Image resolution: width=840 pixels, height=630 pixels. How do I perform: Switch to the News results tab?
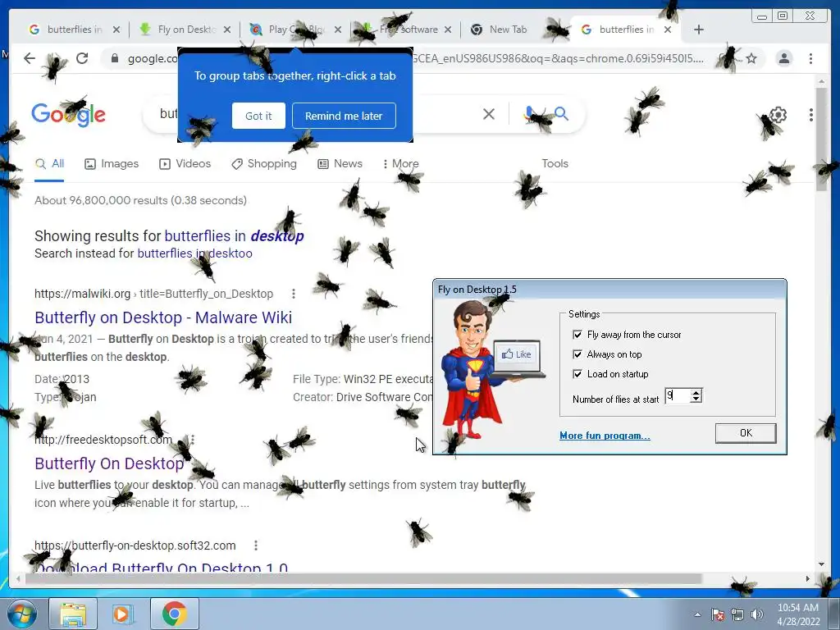pos(340,164)
